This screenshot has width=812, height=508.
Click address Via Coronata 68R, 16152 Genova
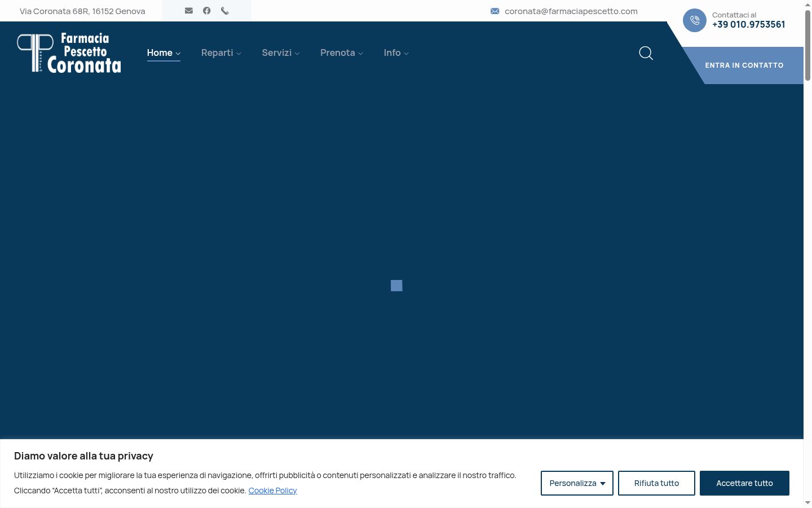82,11
